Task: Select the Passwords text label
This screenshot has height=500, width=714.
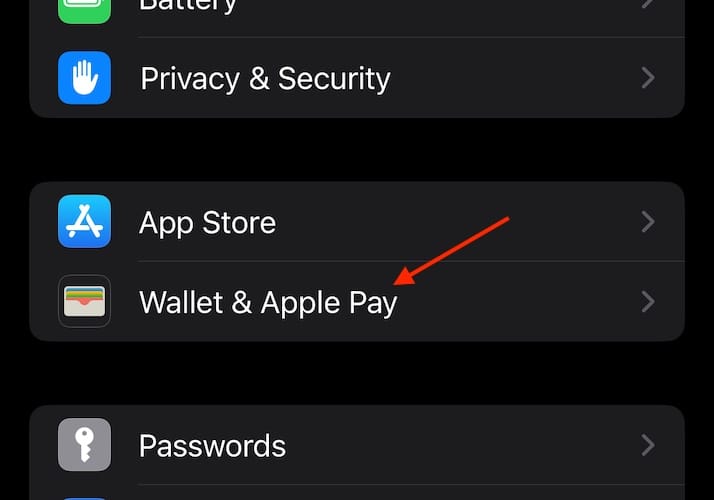Action: coord(212,446)
